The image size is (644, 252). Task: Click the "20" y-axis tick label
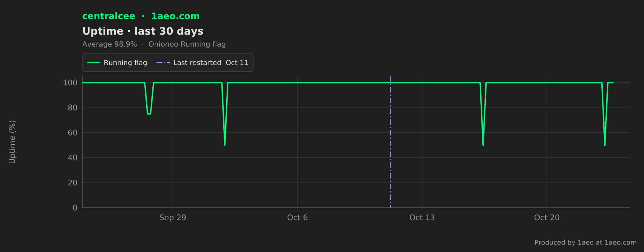coord(72,183)
